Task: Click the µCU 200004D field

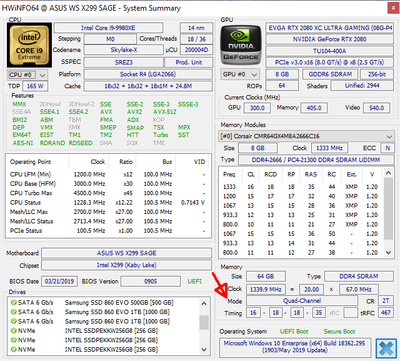Action: tap(196, 50)
